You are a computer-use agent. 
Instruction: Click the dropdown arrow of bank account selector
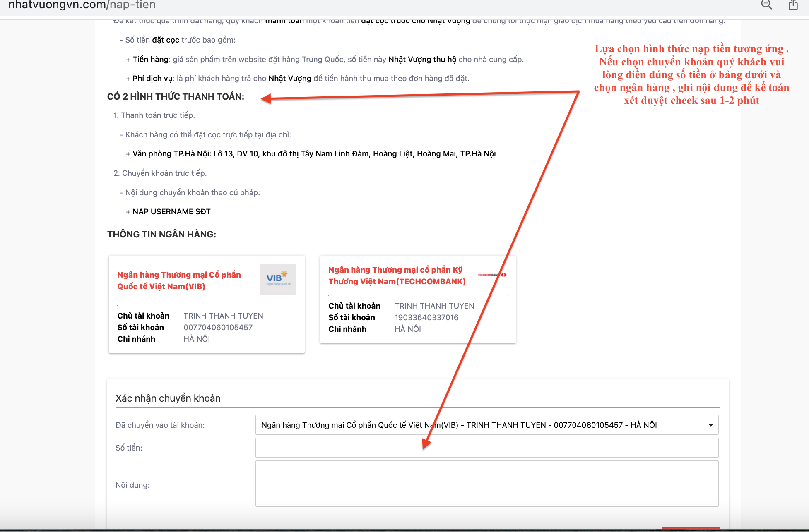(711, 425)
